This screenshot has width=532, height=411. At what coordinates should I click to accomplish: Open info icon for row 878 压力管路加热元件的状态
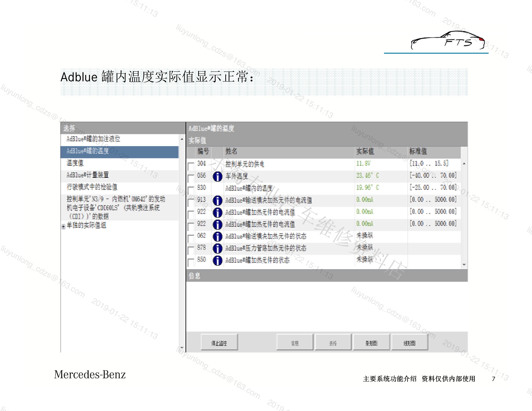217,248
